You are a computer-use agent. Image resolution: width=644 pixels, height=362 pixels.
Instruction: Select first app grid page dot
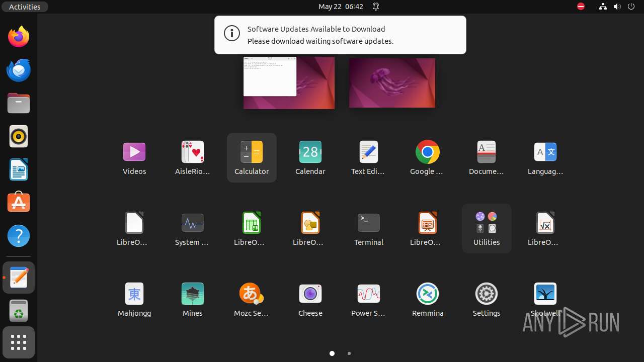pyautogui.click(x=332, y=353)
